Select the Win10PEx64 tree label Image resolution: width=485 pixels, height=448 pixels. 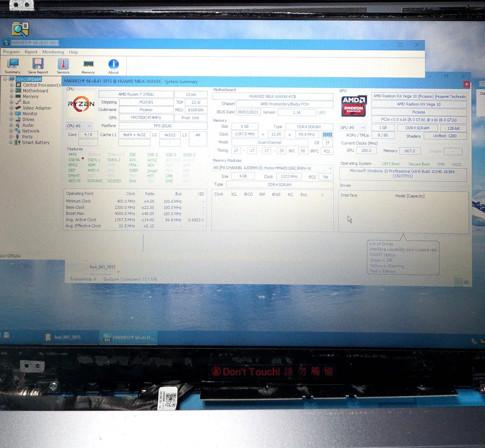[x=29, y=79]
